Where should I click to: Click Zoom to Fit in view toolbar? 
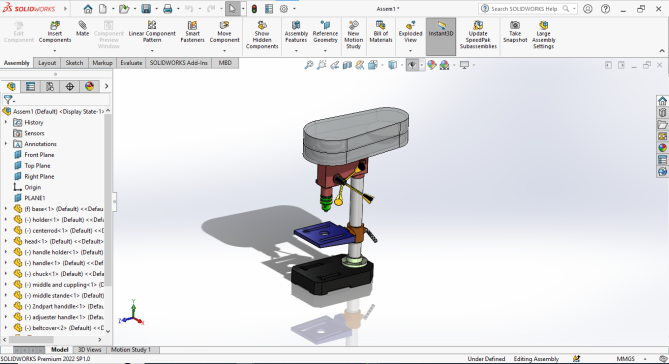[x=308, y=65]
